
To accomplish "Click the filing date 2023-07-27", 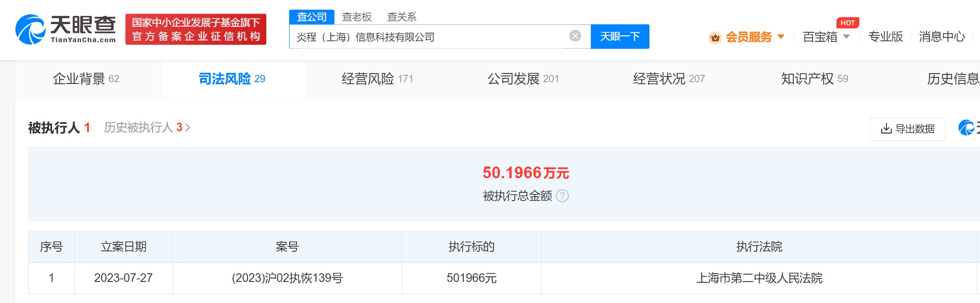I will tap(124, 278).
